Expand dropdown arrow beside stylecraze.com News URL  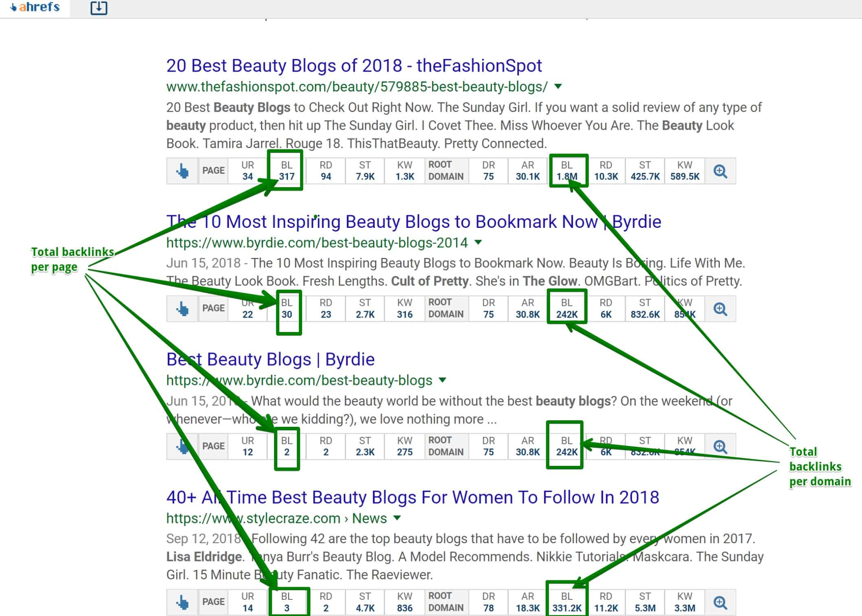(397, 518)
